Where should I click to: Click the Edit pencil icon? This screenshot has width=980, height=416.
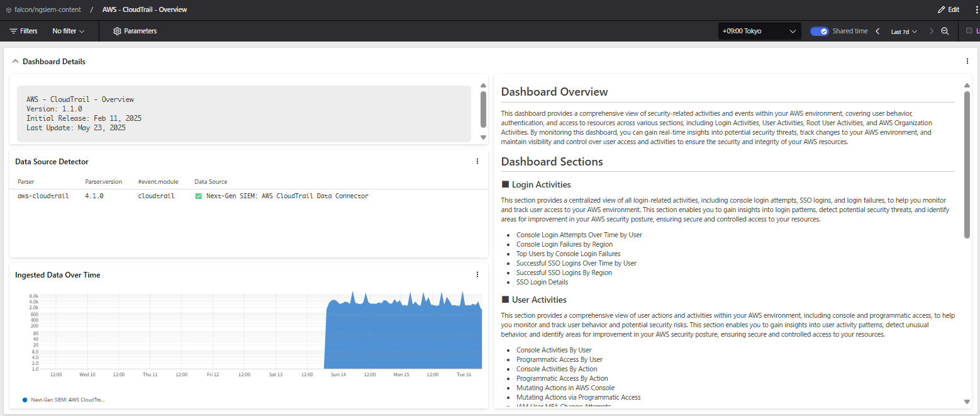click(942, 9)
